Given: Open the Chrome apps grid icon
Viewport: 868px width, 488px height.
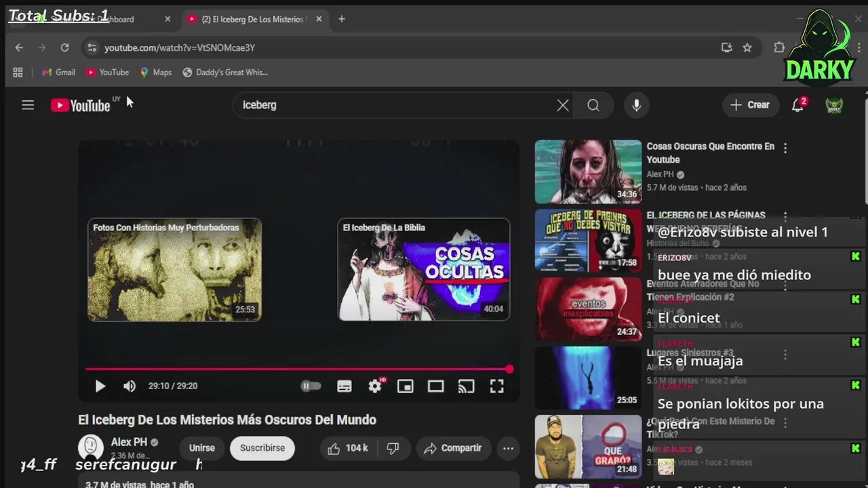Looking at the screenshot, I should pos(18,73).
